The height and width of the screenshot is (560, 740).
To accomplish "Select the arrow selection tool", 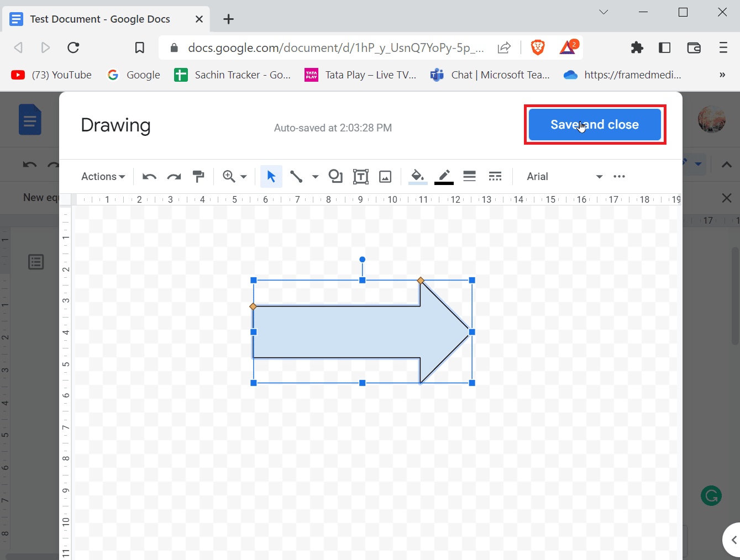I will [x=271, y=176].
